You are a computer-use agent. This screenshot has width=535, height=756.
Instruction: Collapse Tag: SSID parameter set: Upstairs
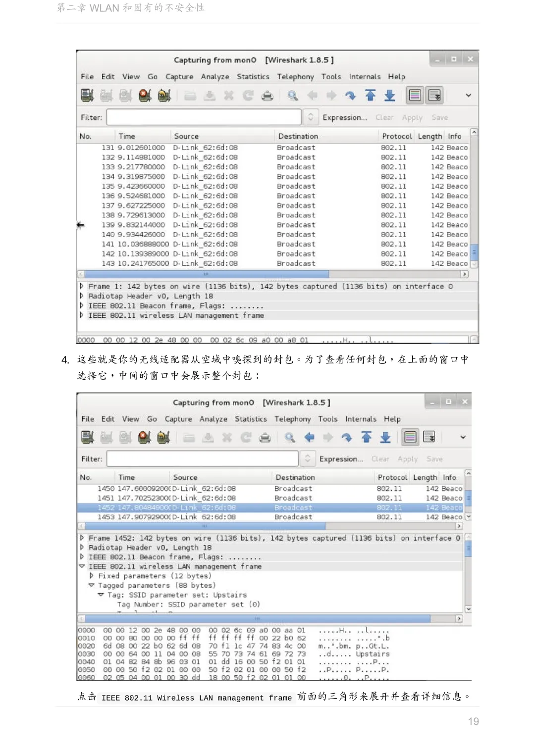pyautogui.click(x=101, y=595)
